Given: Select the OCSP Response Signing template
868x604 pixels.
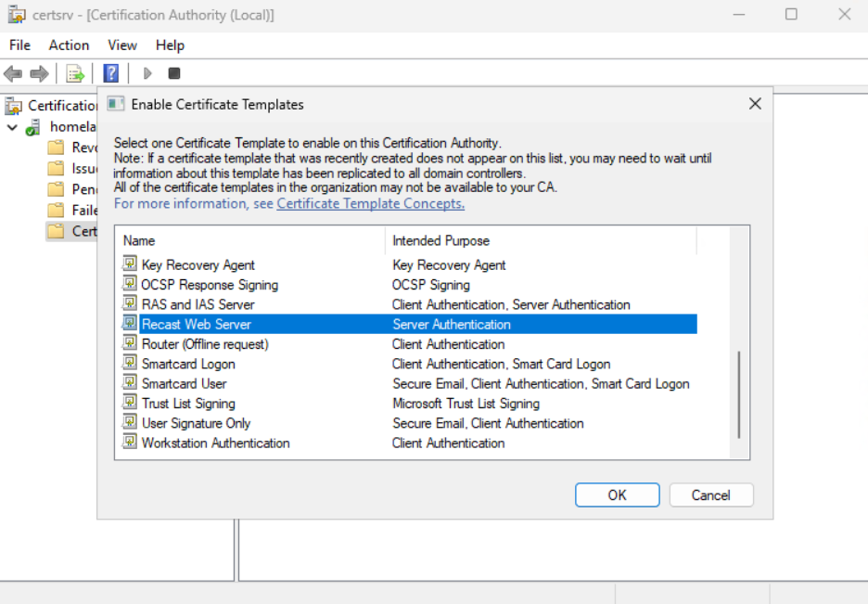Looking at the screenshot, I should click(210, 285).
